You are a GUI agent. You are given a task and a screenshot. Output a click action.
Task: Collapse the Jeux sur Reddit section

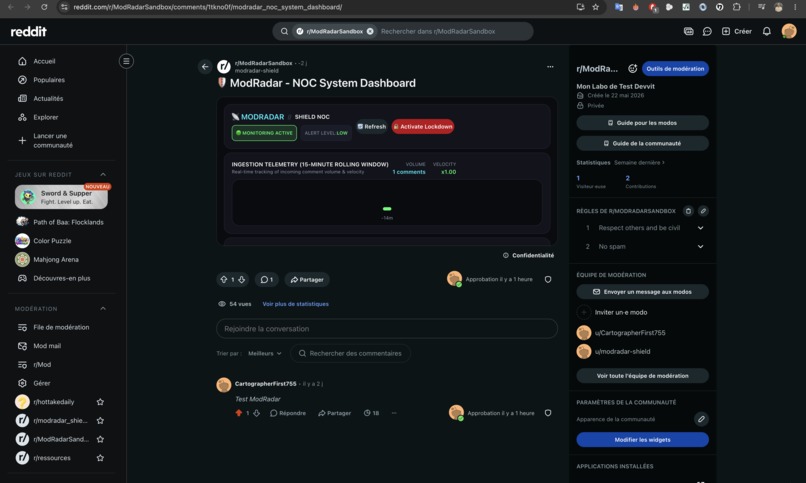point(103,175)
